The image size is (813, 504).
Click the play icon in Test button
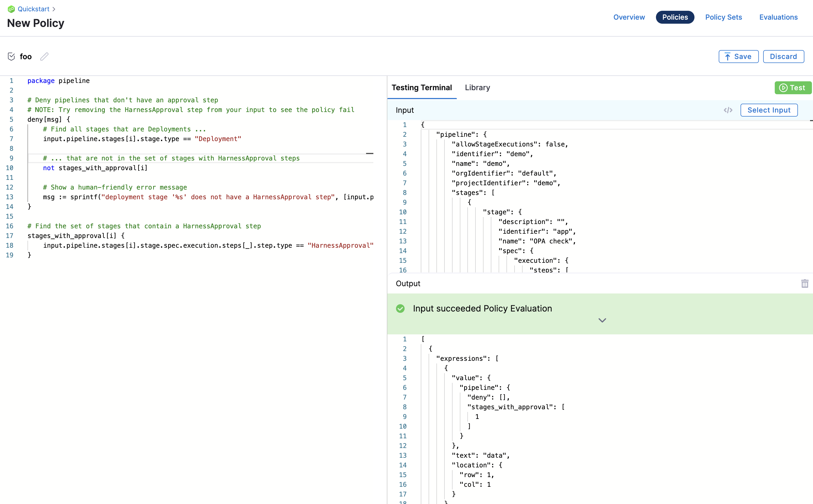click(x=783, y=88)
